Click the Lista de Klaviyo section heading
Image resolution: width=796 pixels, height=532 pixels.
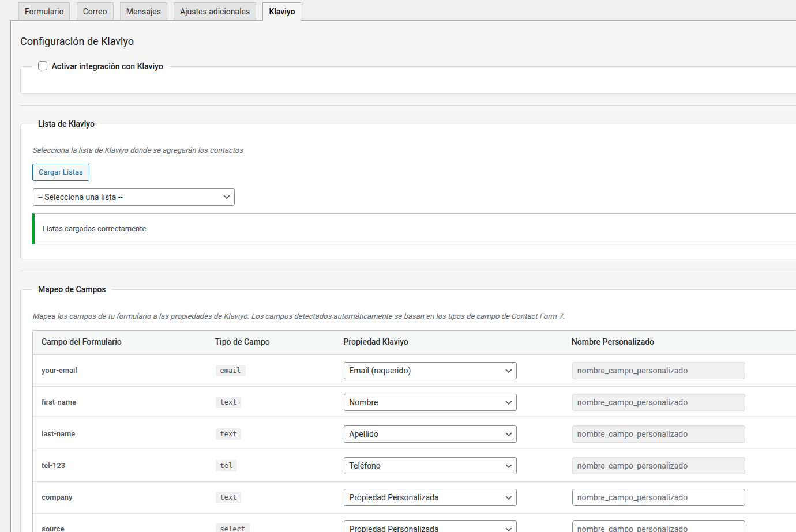(66, 123)
